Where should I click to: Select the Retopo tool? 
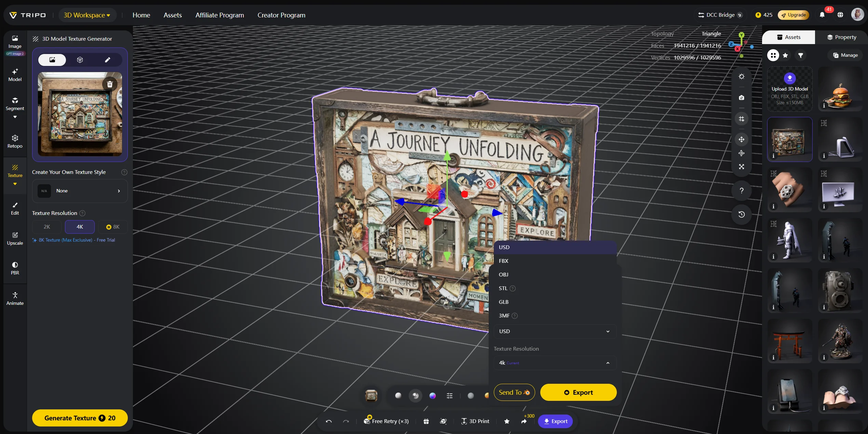15,141
